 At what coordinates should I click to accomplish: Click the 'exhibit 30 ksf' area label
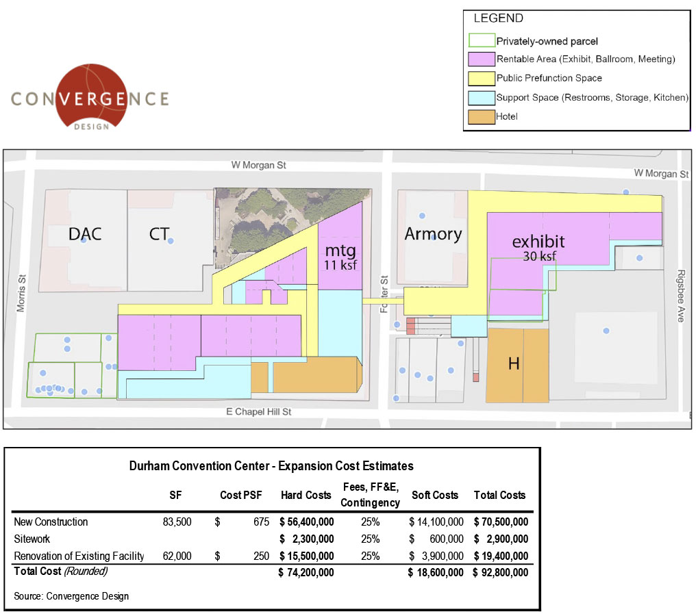538,247
